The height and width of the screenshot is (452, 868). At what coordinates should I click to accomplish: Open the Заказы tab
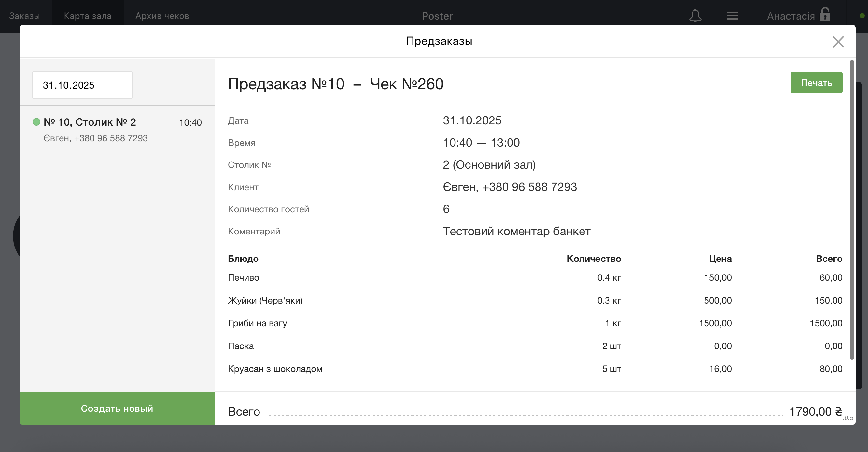pos(24,16)
